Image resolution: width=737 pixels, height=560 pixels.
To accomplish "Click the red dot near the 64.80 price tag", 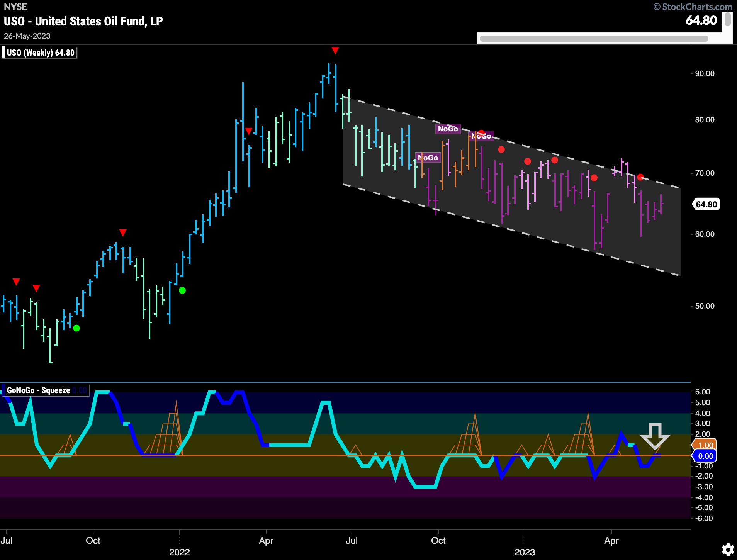I will 640,177.
